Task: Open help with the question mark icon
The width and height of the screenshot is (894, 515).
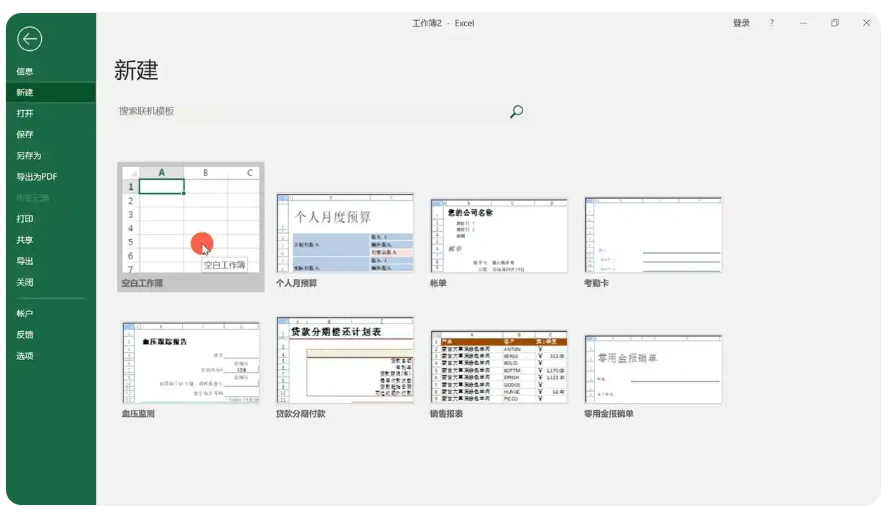Action: coord(771,23)
